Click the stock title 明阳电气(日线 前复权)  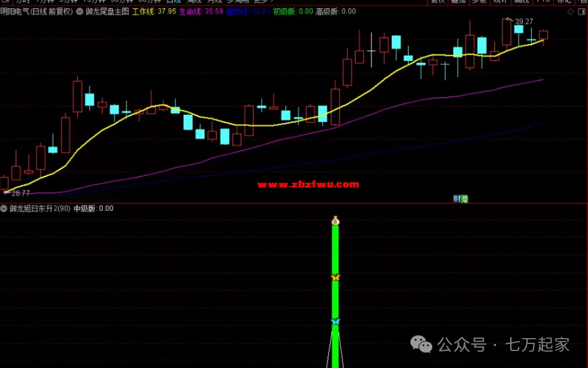[37, 12]
